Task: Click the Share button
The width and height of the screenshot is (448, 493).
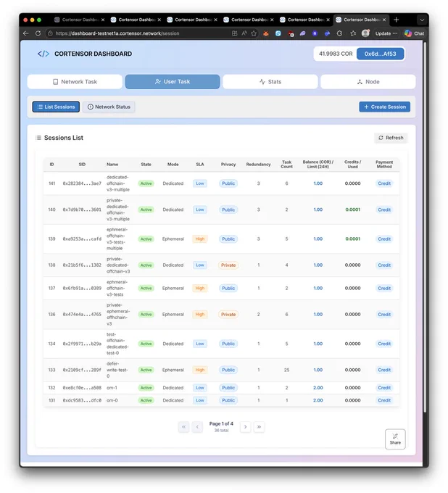Action: click(395, 439)
